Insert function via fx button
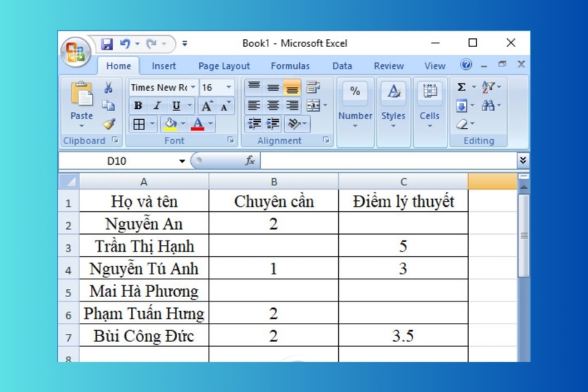Image resolution: width=588 pixels, height=392 pixels. click(x=250, y=161)
